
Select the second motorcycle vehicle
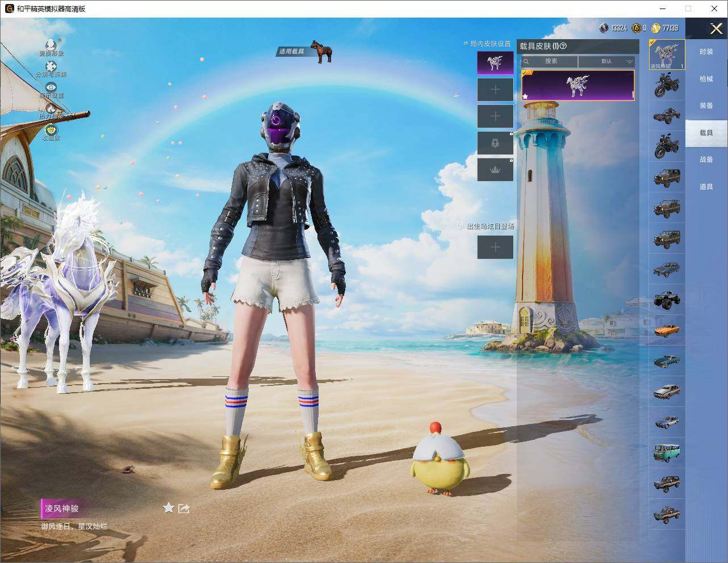pyautogui.click(x=667, y=146)
